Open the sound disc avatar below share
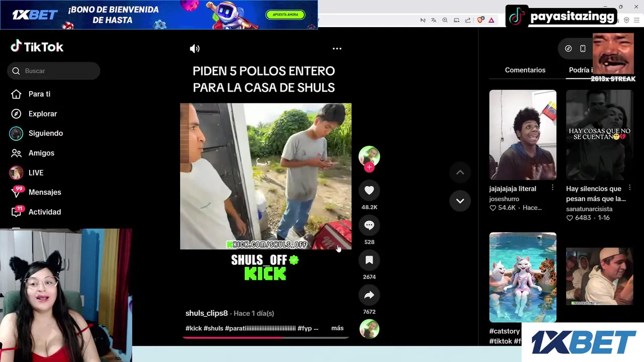The image size is (644, 362). (x=369, y=329)
